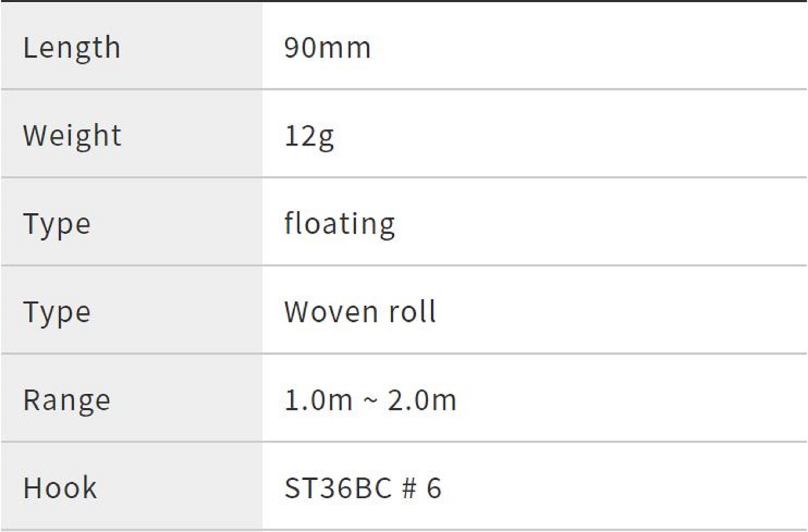Select the 2.0m range maximum
The width and height of the screenshot is (808, 532).
pyautogui.click(x=422, y=400)
